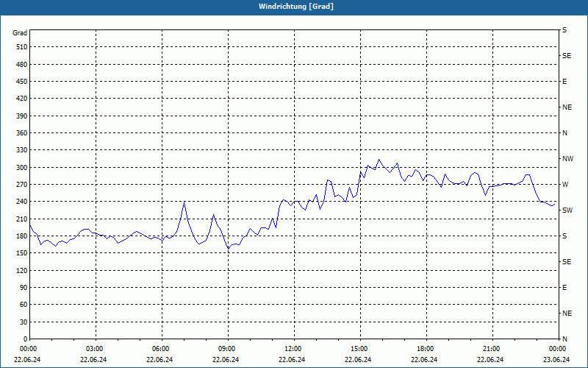The width and height of the screenshot is (588, 368).
Task: Pick the SW compass label
Action: tap(567, 210)
